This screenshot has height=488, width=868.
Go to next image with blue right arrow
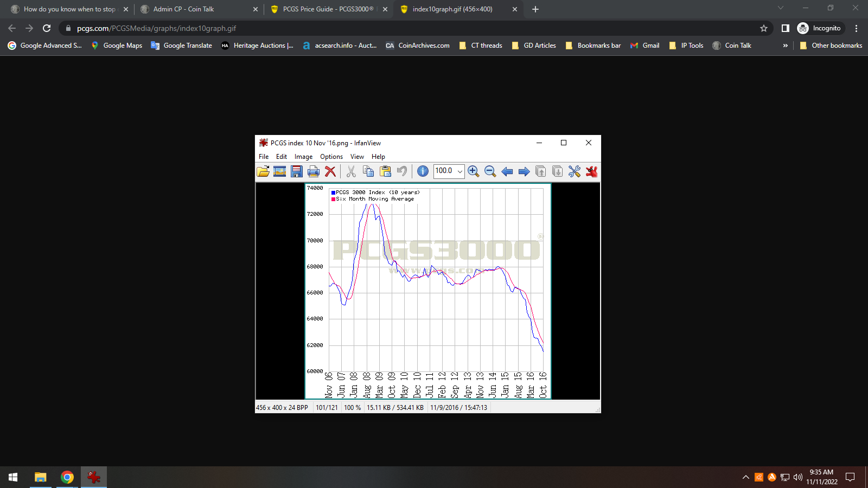pos(524,171)
